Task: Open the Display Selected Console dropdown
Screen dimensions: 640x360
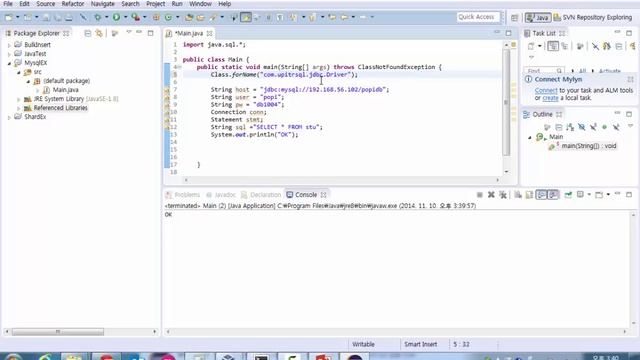Action: (589, 195)
